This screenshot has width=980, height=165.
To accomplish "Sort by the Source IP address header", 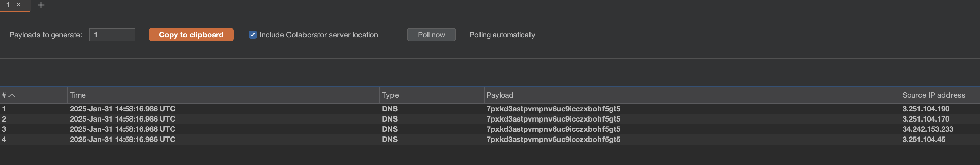I will [933, 95].
